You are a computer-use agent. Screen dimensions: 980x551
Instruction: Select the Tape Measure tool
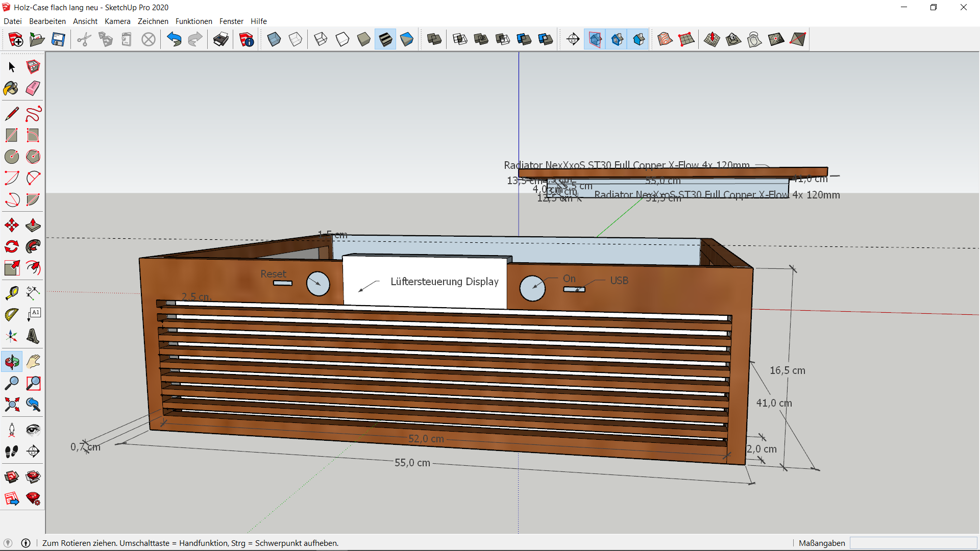11,293
